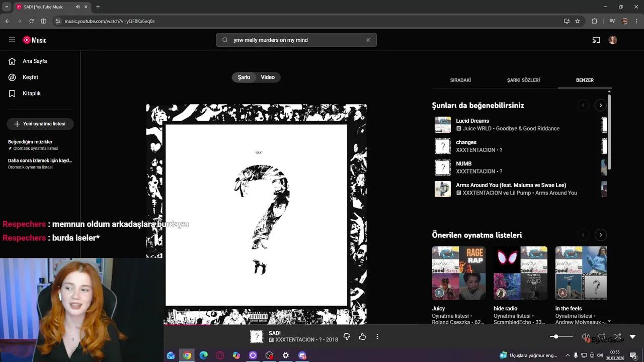Open the hide radio playlist cover
644x362 pixels.
point(520,273)
